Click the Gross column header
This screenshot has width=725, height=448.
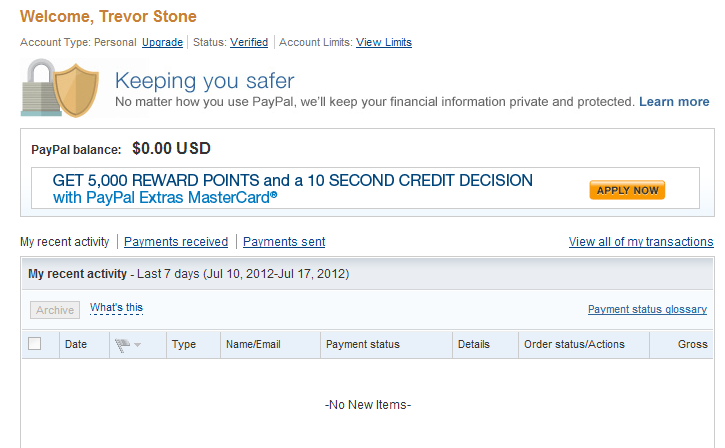[x=693, y=344]
